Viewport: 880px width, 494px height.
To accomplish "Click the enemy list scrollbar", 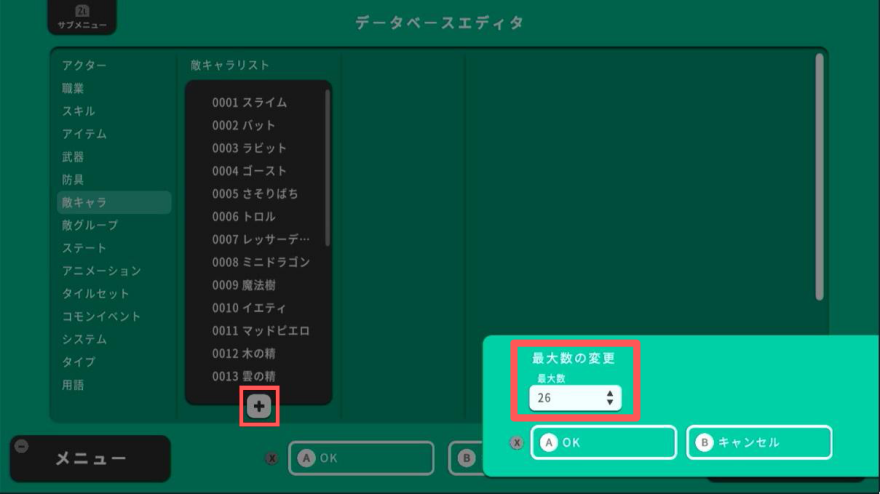I will (328, 170).
